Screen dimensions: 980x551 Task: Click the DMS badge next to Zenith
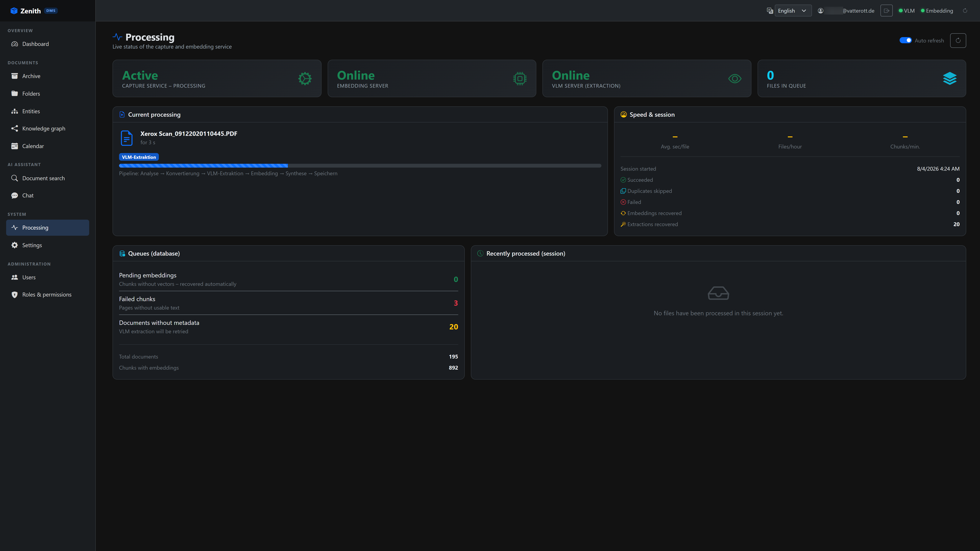[x=51, y=11]
